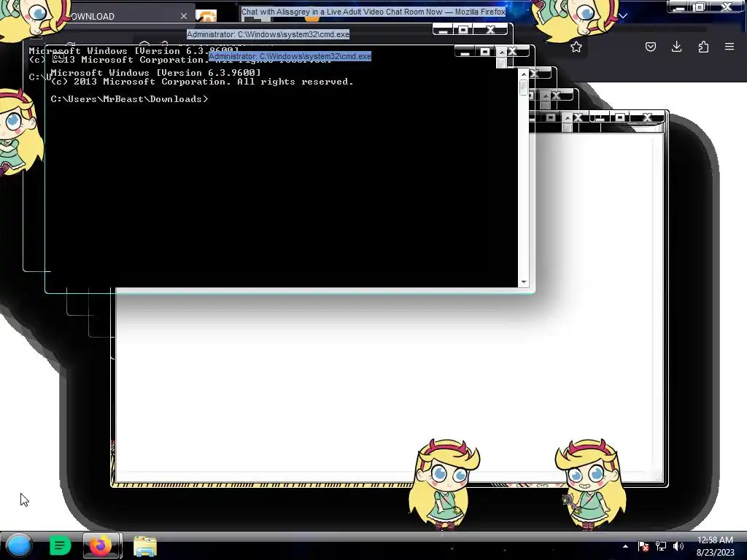Maximize the white blank window at right
Image resolution: width=747 pixels, height=560 pixels.
(620, 117)
